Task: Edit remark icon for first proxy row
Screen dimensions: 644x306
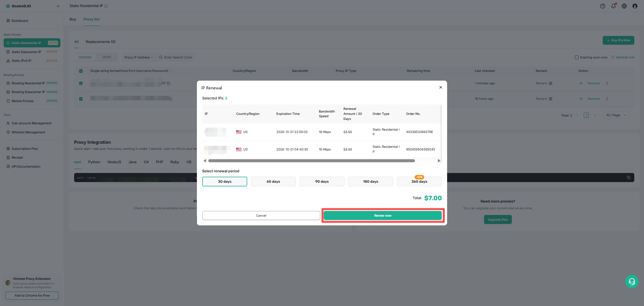Action: point(550,83)
